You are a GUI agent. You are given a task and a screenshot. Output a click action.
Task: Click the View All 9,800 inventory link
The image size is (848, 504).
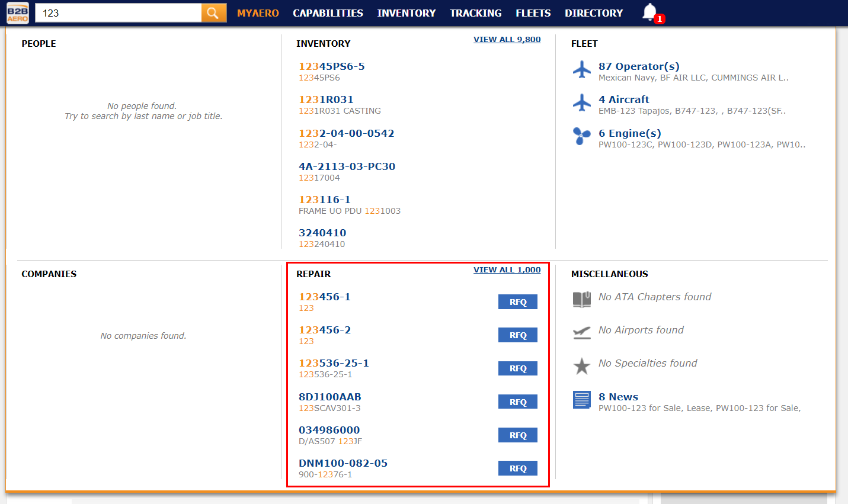point(507,40)
